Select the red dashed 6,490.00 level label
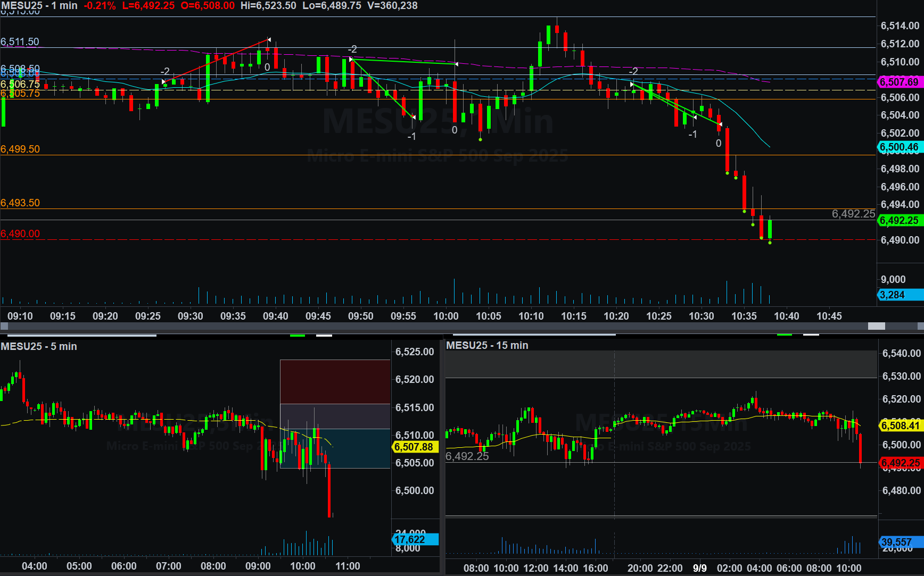Viewport: 924px width, 576px height. (x=20, y=234)
